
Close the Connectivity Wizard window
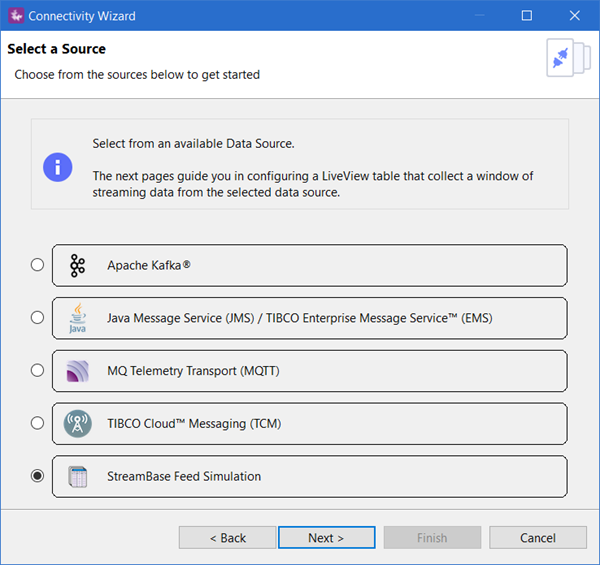click(573, 16)
